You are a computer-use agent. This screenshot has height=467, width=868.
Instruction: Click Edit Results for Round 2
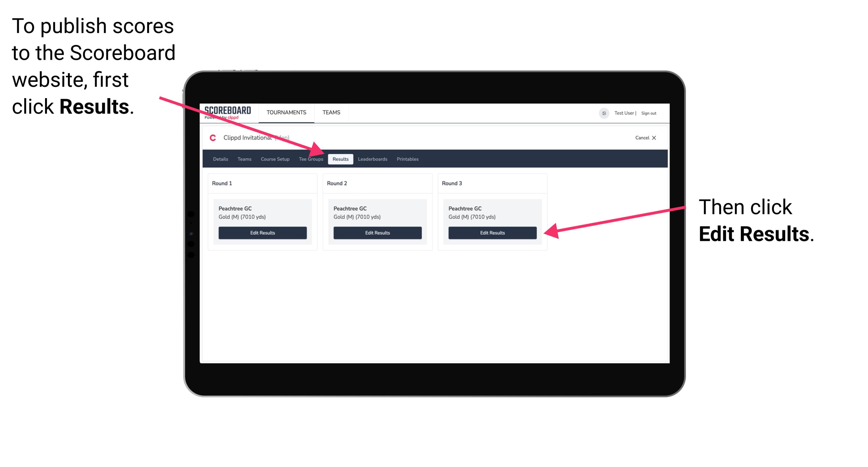coord(378,233)
